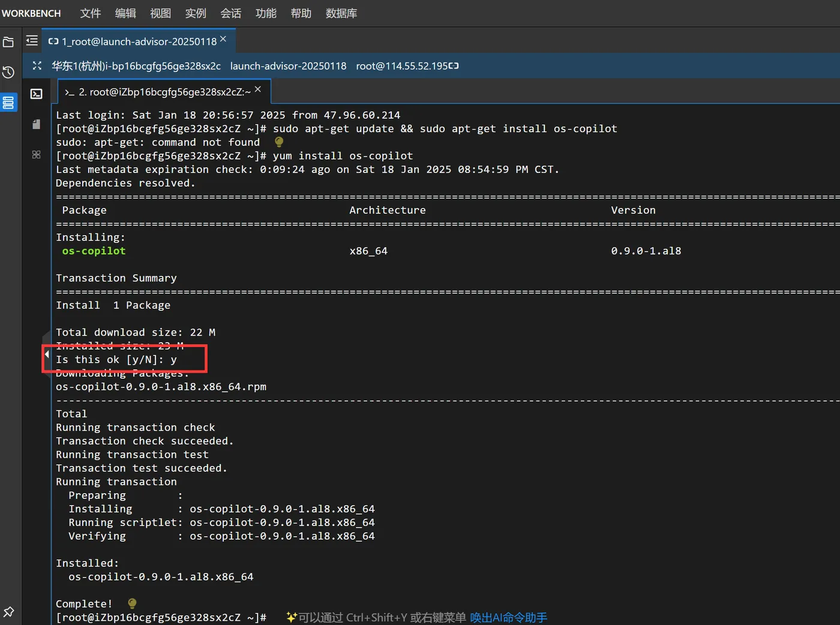The width and height of the screenshot is (840, 625).
Task: Open the 数据库 menu
Action: tap(341, 13)
